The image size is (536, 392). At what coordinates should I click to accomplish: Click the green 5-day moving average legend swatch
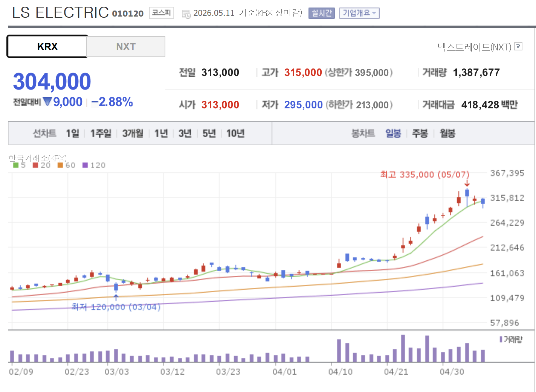coord(16,165)
